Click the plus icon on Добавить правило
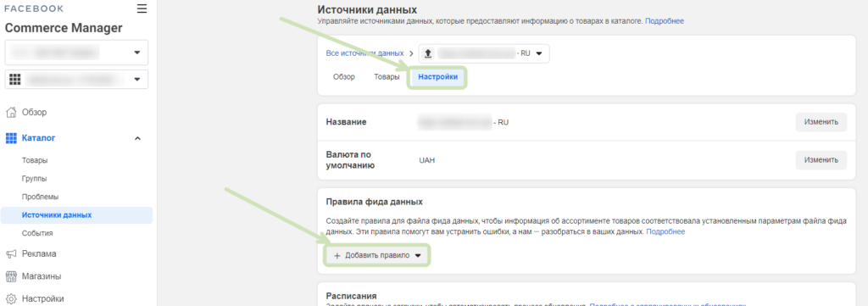Image resolution: width=868 pixels, height=306 pixels. pyautogui.click(x=337, y=255)
